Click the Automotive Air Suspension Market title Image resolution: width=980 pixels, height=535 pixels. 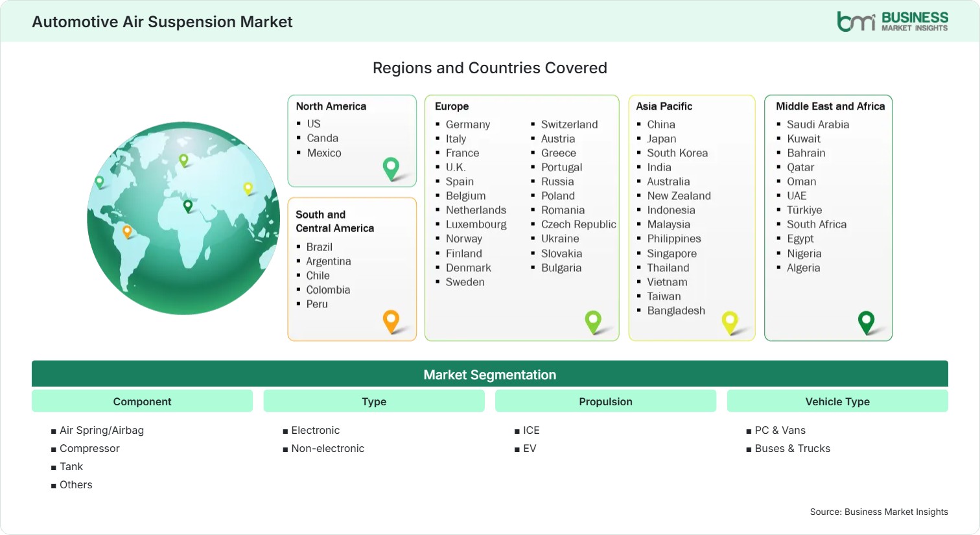[x=162, y=22]
